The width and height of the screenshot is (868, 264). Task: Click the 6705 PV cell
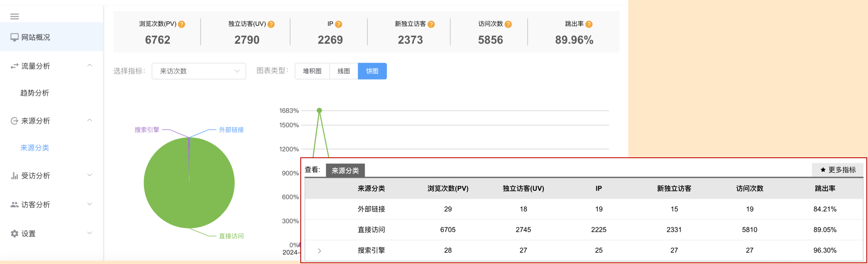[448, 230]
